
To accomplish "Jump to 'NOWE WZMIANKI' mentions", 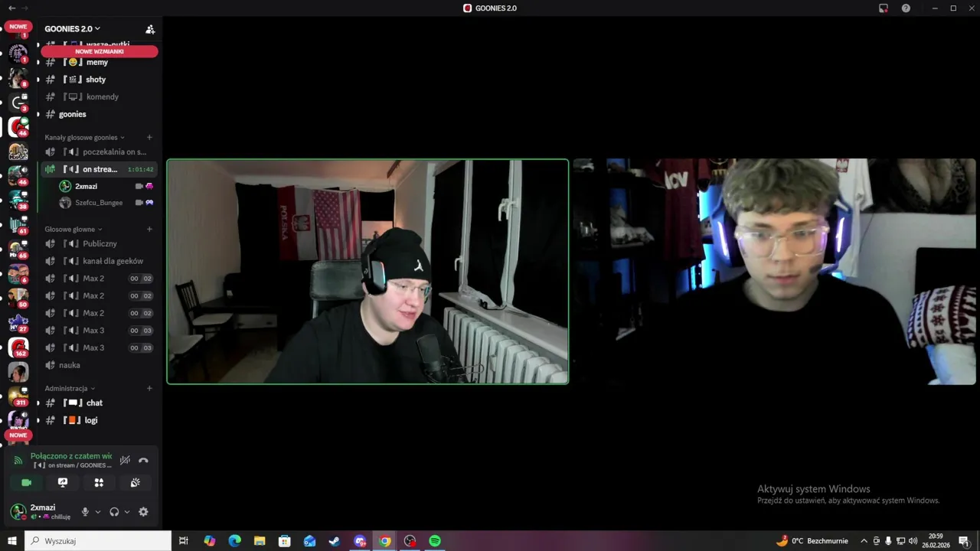I will (x=100, y=51).
